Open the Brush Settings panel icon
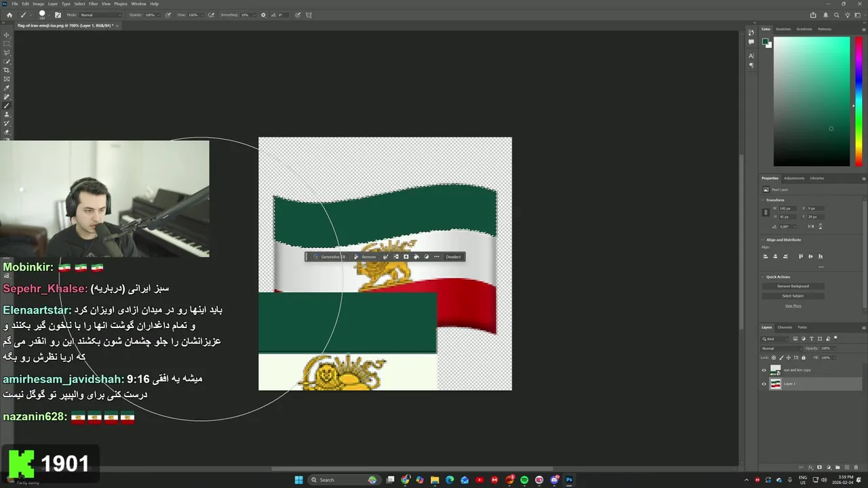 point(58,15)
